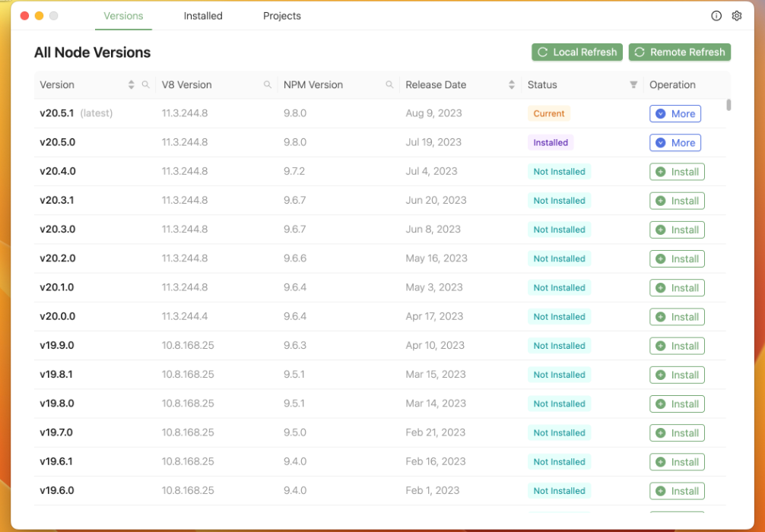765x532 pixels.
Task: Click the V8 Version search icon
Action: point(268,85)
